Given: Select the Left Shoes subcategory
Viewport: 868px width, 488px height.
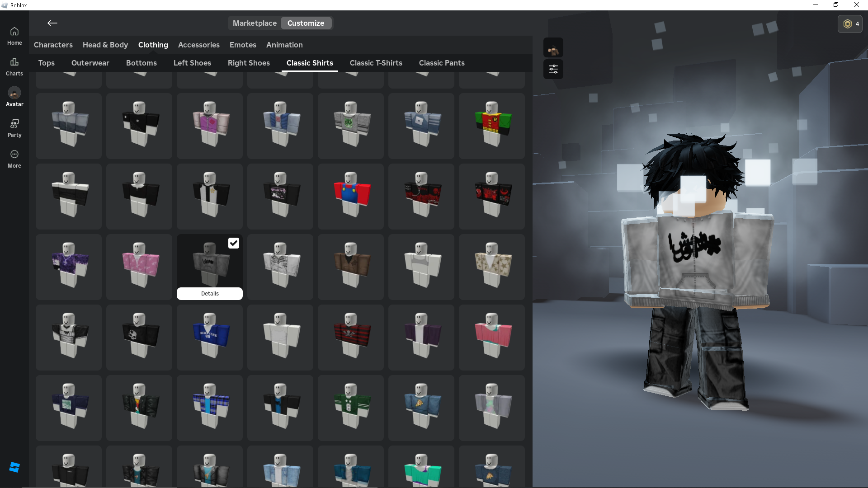Looking at the screenshot, I should 192,63.
